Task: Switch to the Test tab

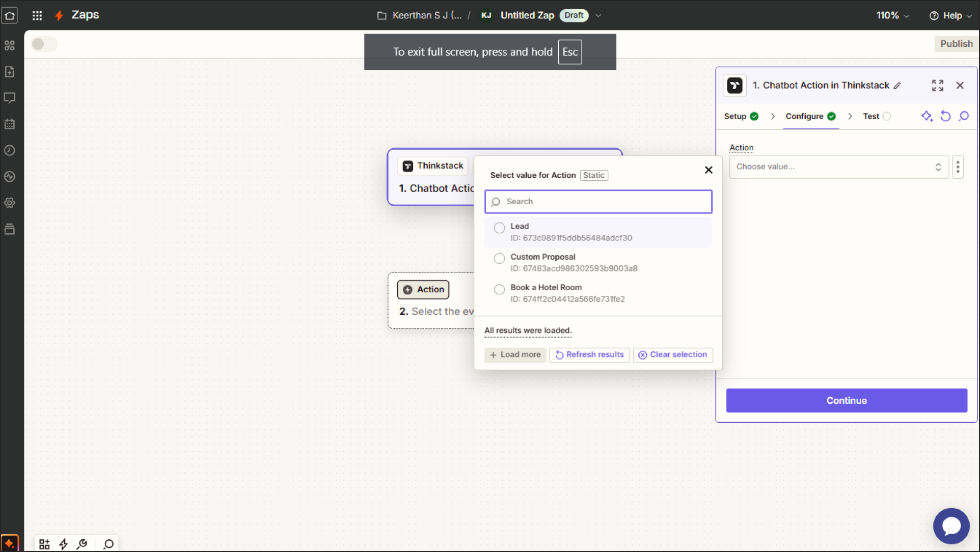Action: tap(877, 116)
